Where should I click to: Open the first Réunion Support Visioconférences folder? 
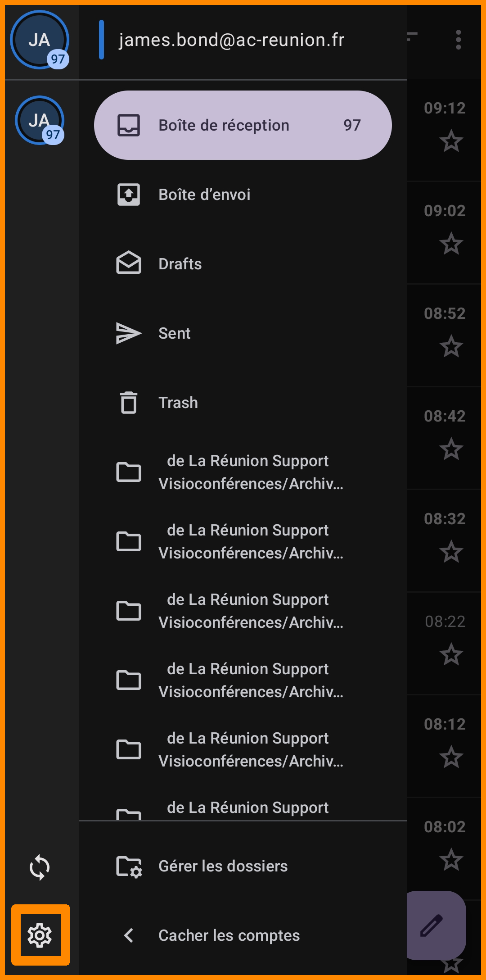(x=250, y=472)
